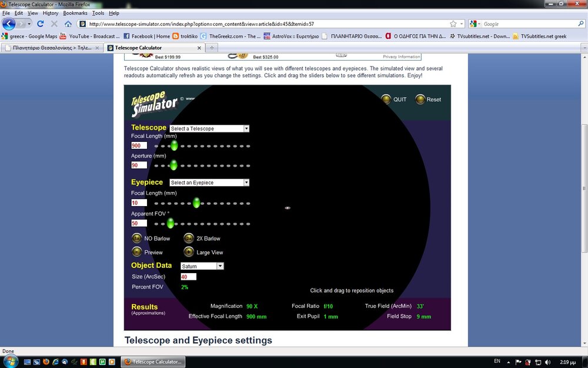Switch to the Πλανητάριο Θεσσαλονίκης tab
588x368 pixels.
pos(52,48)
